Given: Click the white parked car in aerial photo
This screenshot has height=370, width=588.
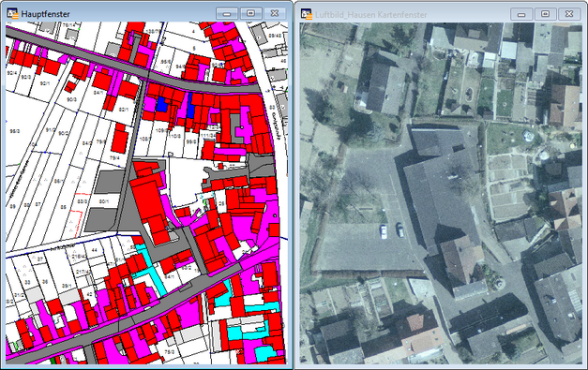Looking at the screenshot, I should pyautogui.click(x=384, y=231).
